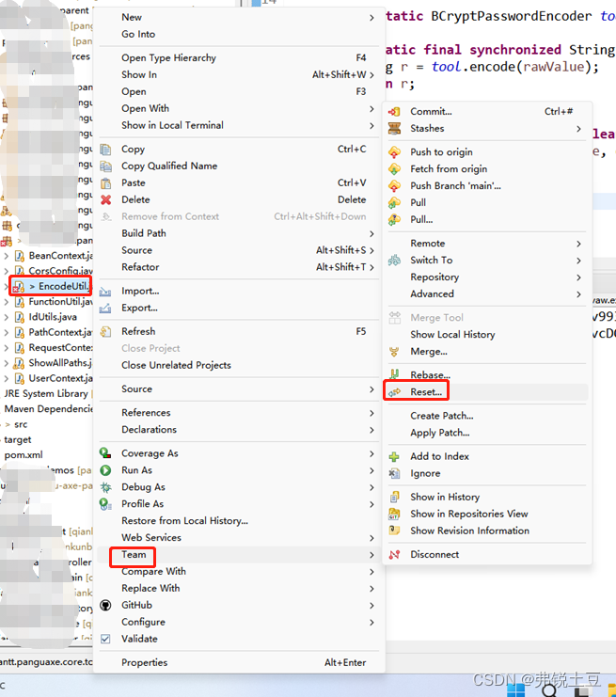
Task: Expand the IdUtils.java tree node
Action: (6, 317)
